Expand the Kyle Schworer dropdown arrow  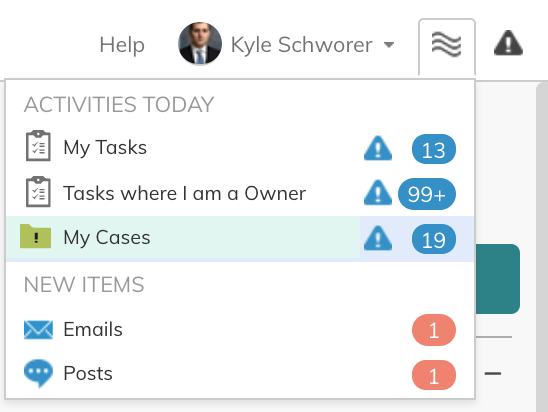pos(389,45)
